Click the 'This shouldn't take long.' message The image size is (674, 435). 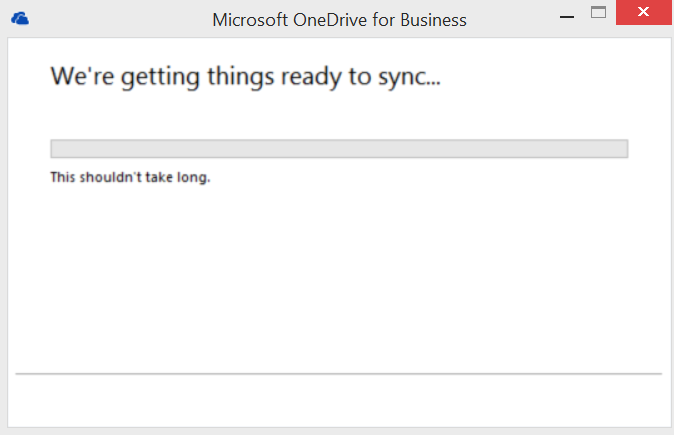click(130, 178)
